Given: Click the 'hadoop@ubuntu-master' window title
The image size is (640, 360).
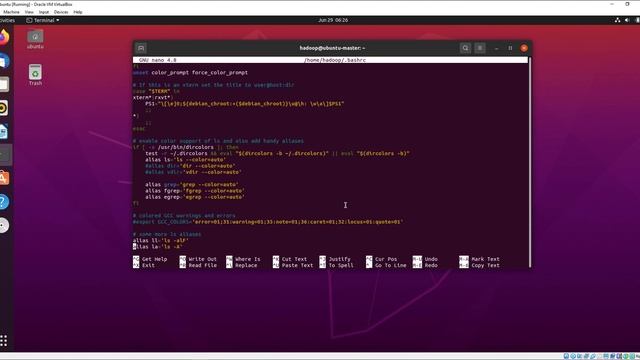Looking at the screenshot, I should pos(332,48).
